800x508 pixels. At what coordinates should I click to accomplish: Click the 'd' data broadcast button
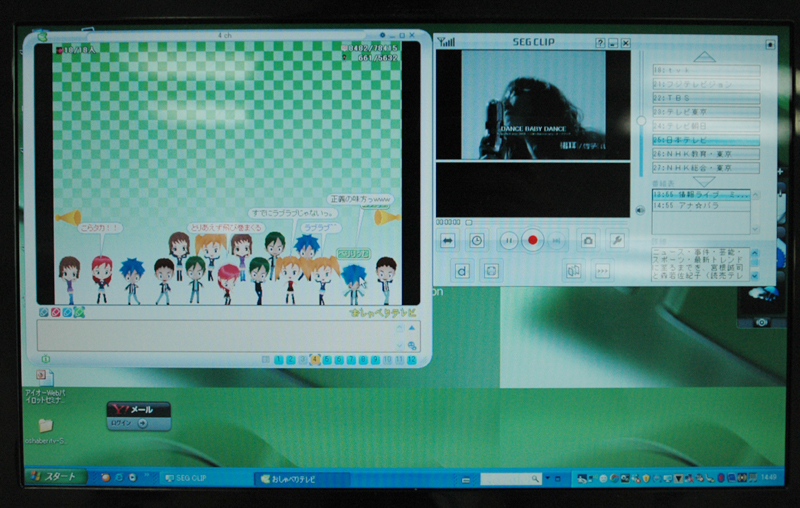462,270
